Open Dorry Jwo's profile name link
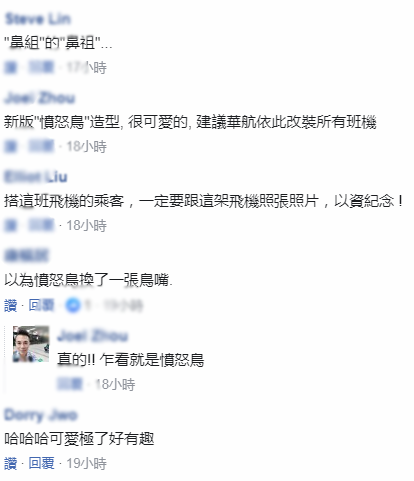The height and width of the screenshot is (481, 414). coord(41,415)
